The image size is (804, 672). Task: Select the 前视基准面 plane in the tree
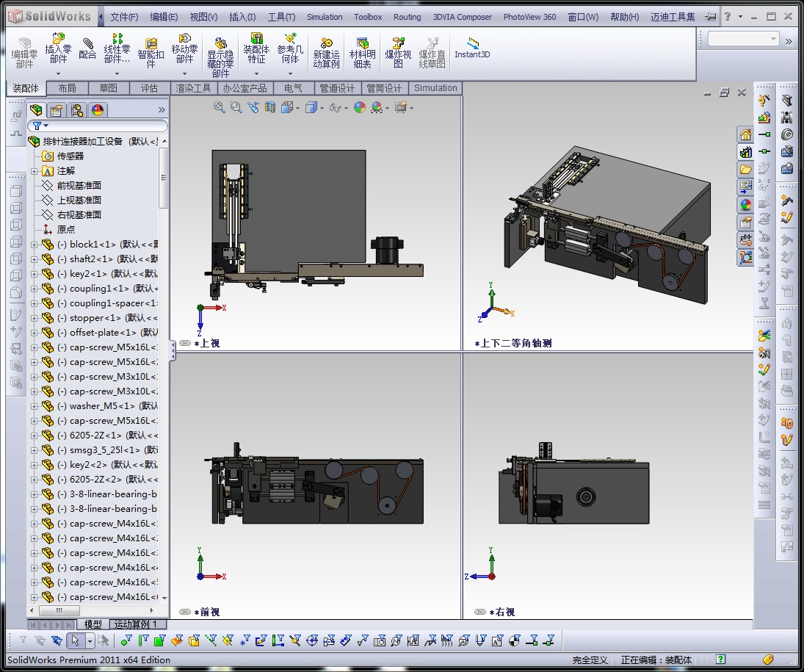[x=79, y=186]
